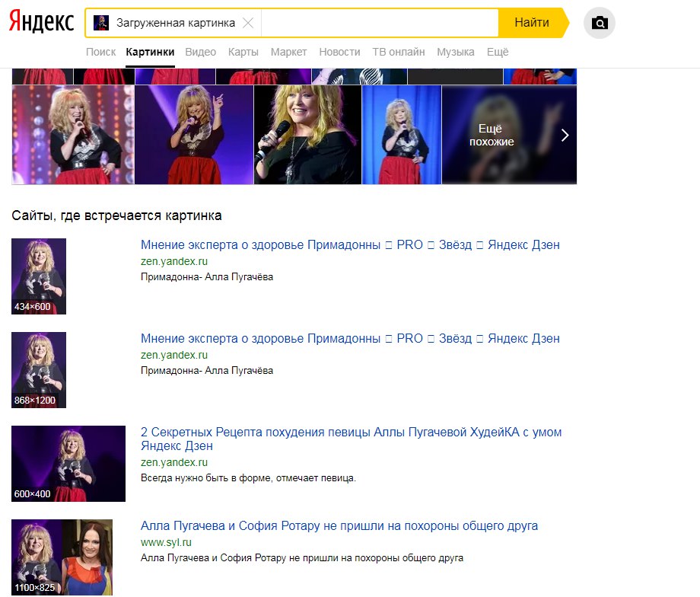Viewport: 700px width, 597px height.
Task: Open first Мнение эксперта о здоровье Примадонны link
Action: 350,245
